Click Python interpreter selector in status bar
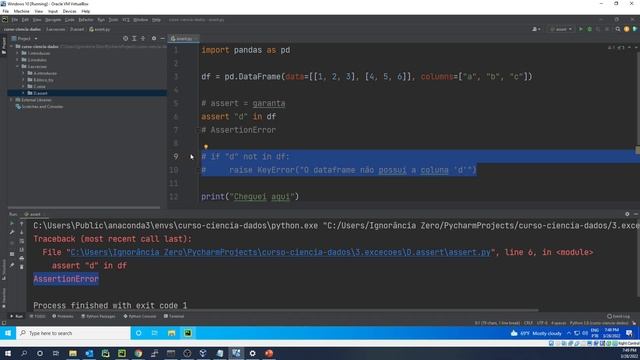This screenshot has height=360, width=640. coord(599,323)
